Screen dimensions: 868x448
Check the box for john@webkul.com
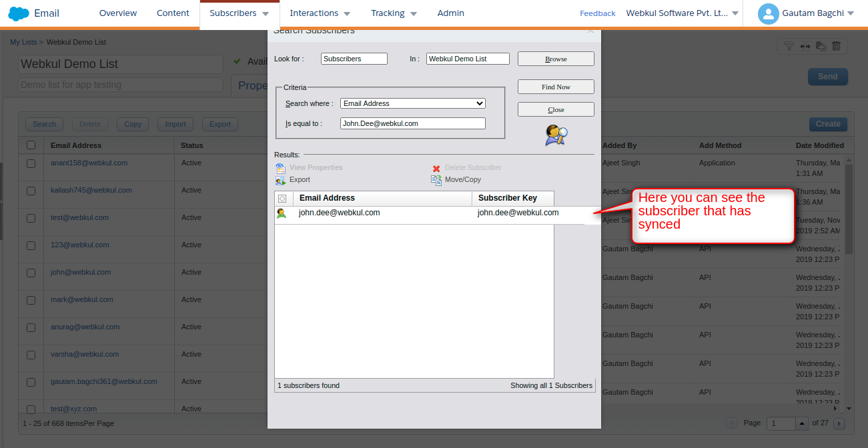pyautogui.click(x=31, y=273)
